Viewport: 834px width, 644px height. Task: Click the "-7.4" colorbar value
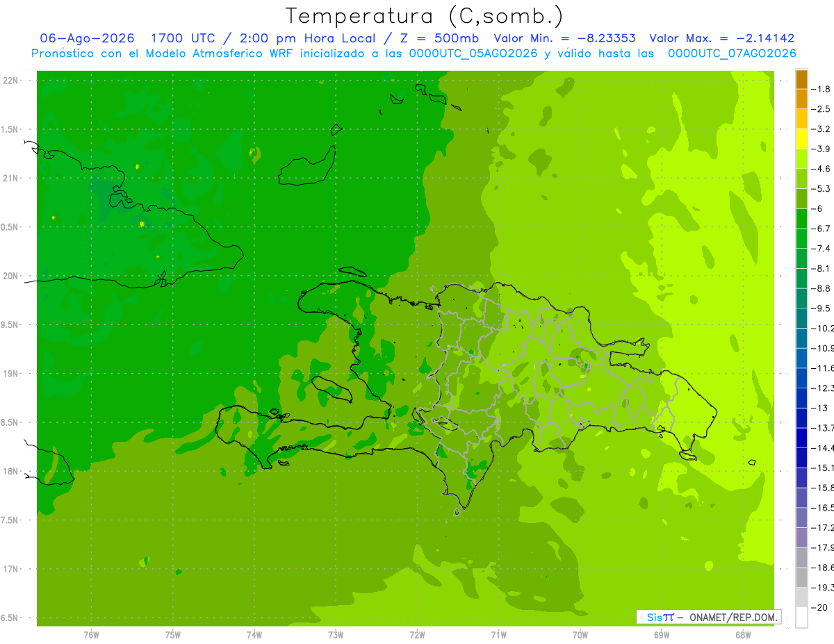[821, 248]
